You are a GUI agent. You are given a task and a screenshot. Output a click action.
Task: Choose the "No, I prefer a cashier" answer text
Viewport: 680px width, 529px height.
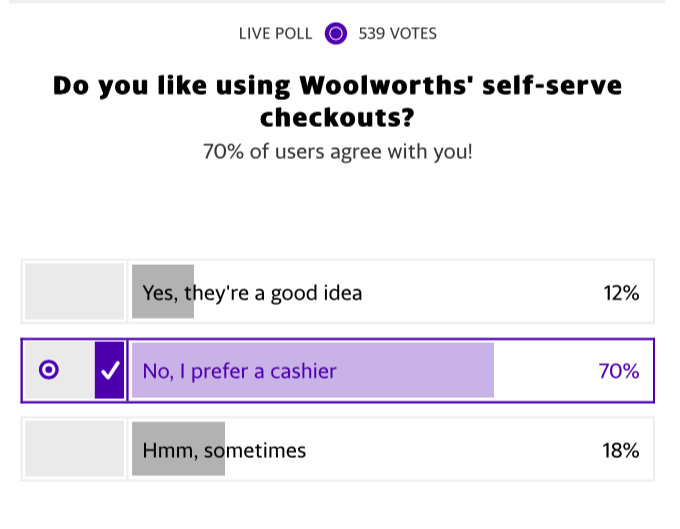(240, 371)
